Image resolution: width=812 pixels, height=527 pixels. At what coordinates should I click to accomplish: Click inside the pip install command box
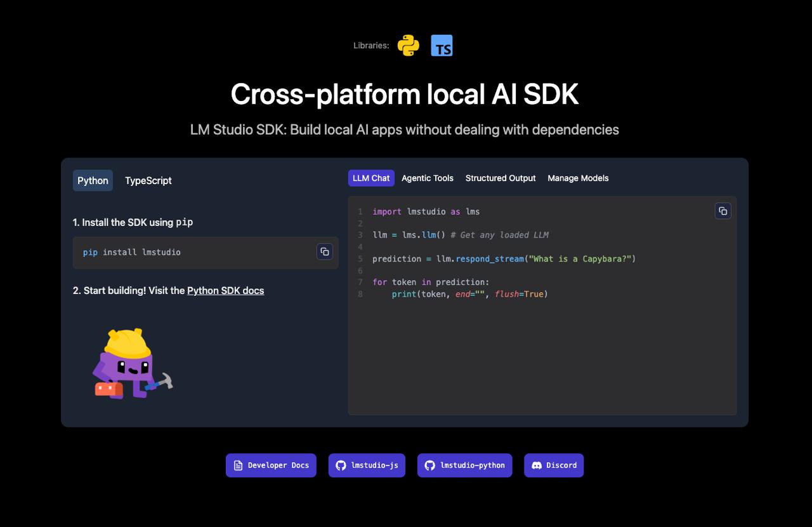[x=190, y=253]
